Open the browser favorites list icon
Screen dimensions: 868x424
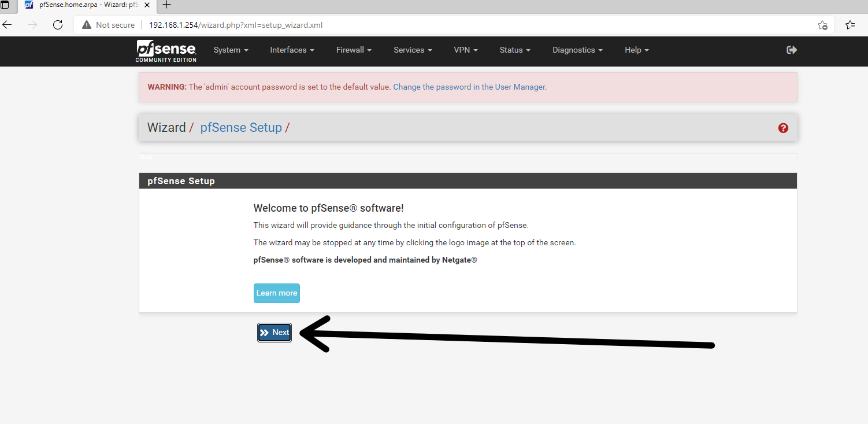[x=850, y=25]
